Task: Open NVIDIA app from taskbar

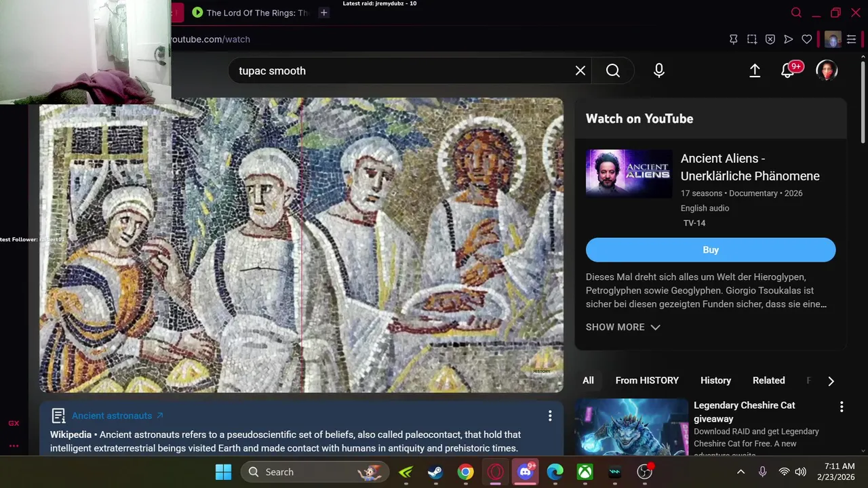Action: click(406, 472)
